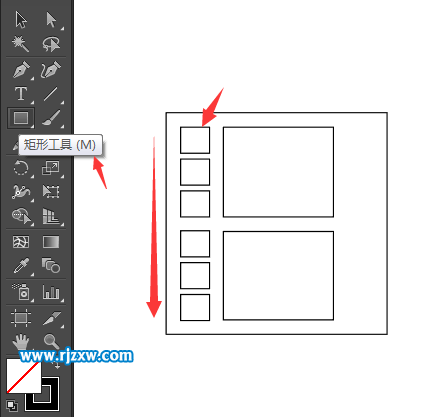Click the Rectangle tool

point(21,118)
